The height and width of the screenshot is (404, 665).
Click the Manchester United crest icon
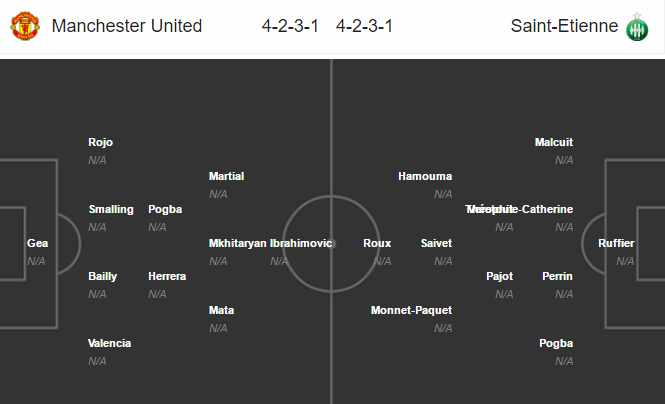pos(25,26)
